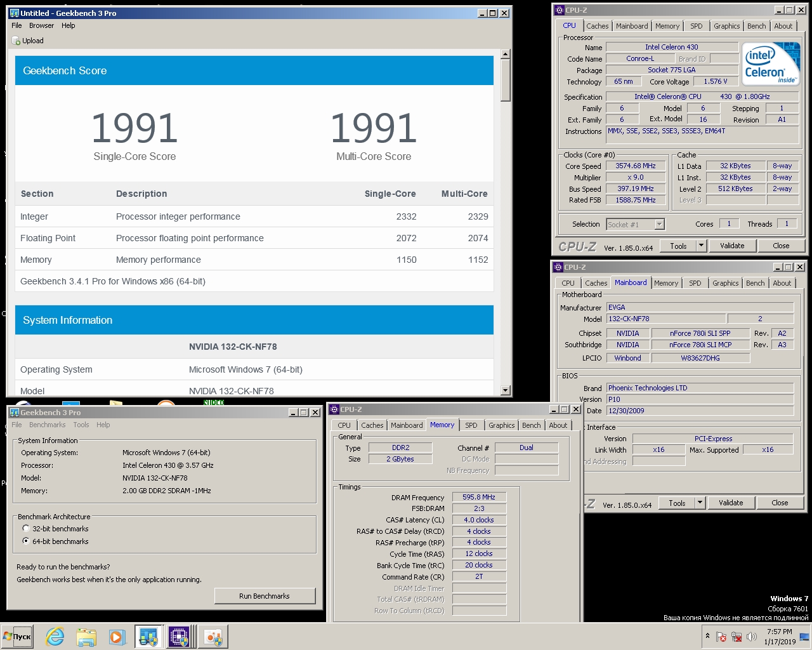The height and width of the screenshot is (650, 812).
Task: Click Run Benchmarks button
Action: 265,596
